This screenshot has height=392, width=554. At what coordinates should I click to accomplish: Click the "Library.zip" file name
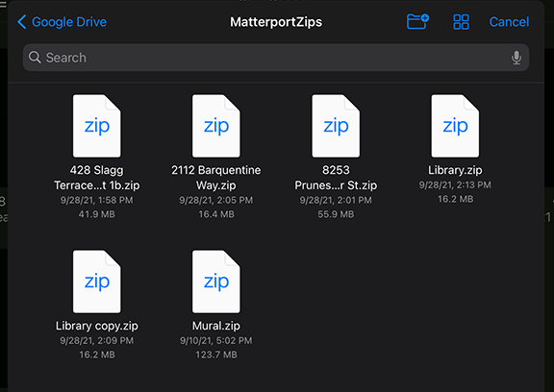click(x=455, y=170)
